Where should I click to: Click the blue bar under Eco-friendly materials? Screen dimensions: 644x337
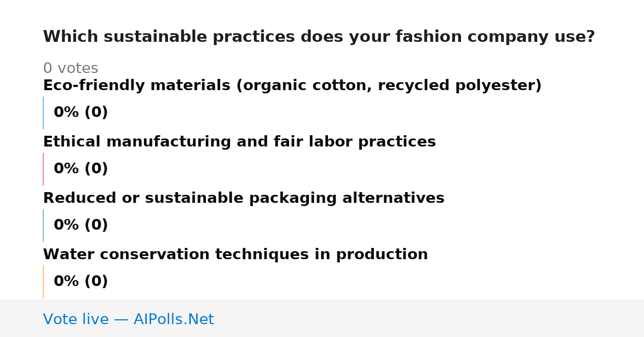click(43, 113)
